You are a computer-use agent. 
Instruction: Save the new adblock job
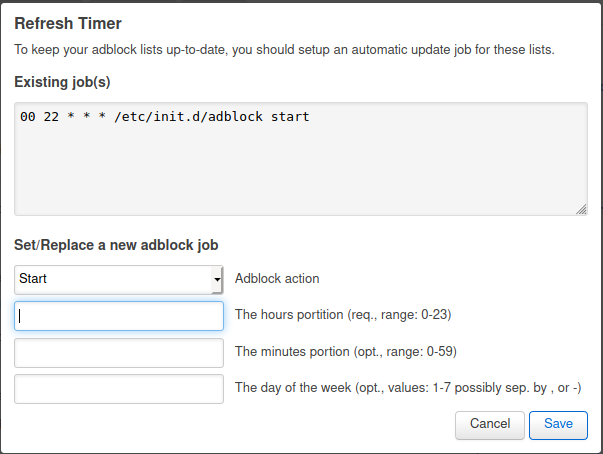pos(558,425)
